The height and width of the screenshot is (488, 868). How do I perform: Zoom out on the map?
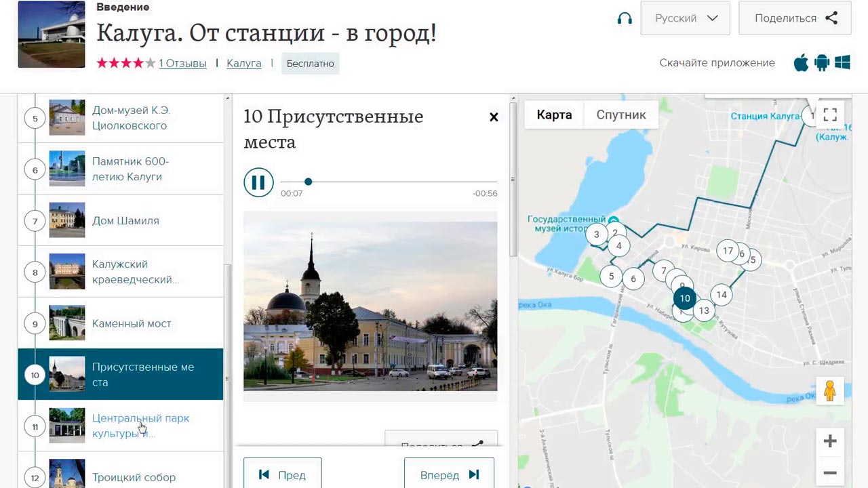pyautogui.click(x=829, y=472)
